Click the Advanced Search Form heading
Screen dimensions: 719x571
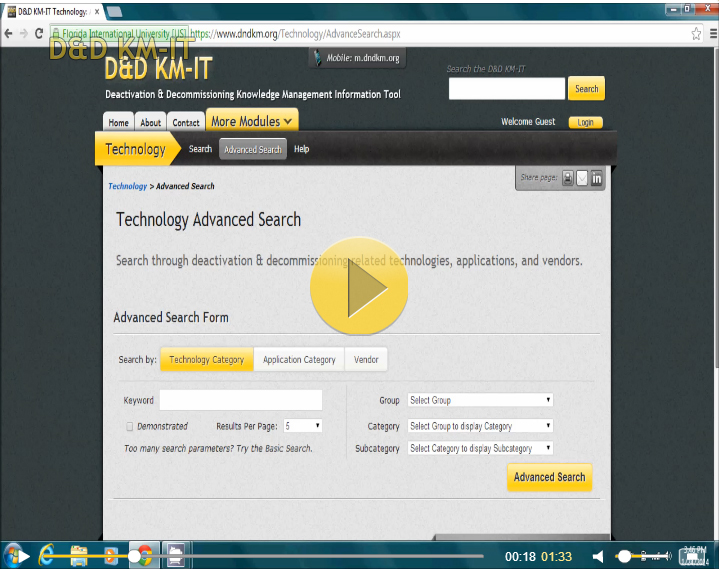tap(171, 317)
